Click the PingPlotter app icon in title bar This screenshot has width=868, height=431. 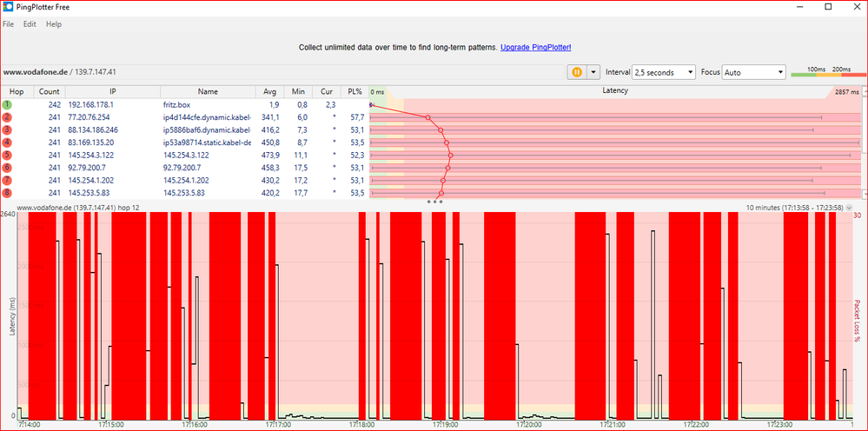click(8, 7)
